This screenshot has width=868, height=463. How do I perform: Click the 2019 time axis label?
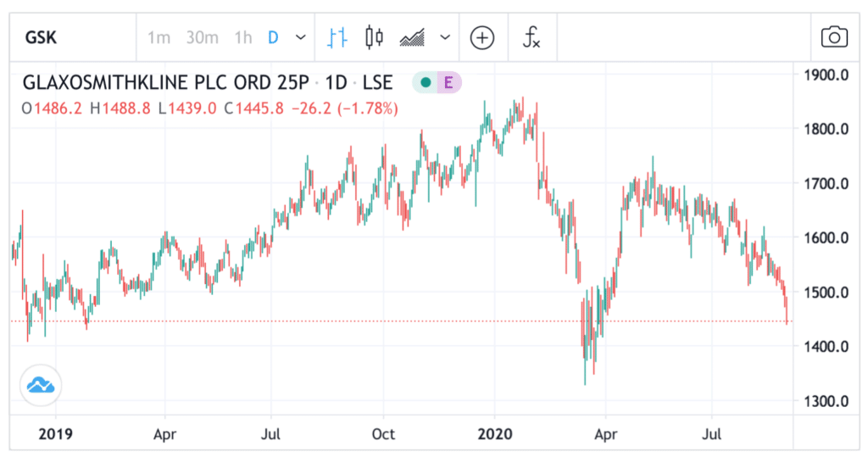[x=55, y=433]
